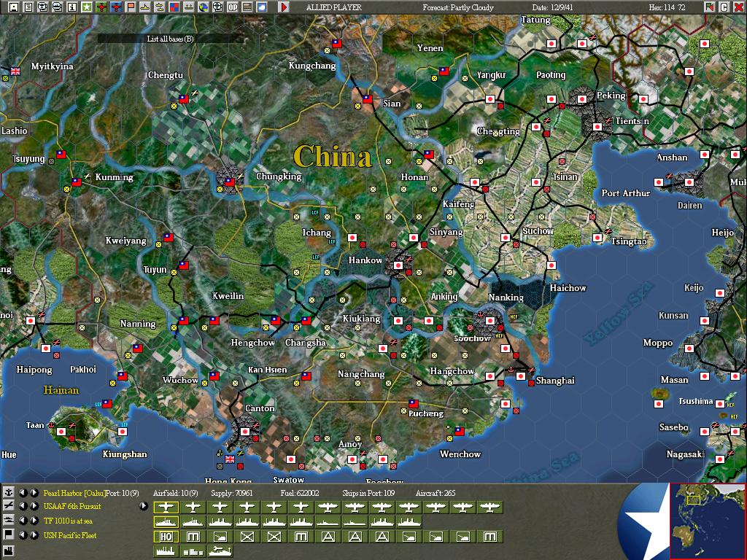Click the cloud weather toolbar icon

click(x=262, y=7)
